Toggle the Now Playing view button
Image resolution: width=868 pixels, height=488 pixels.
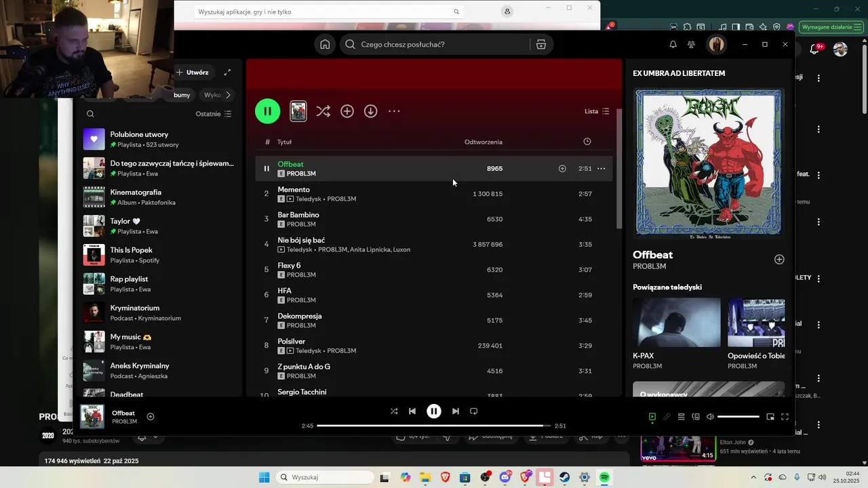(652, 417)
